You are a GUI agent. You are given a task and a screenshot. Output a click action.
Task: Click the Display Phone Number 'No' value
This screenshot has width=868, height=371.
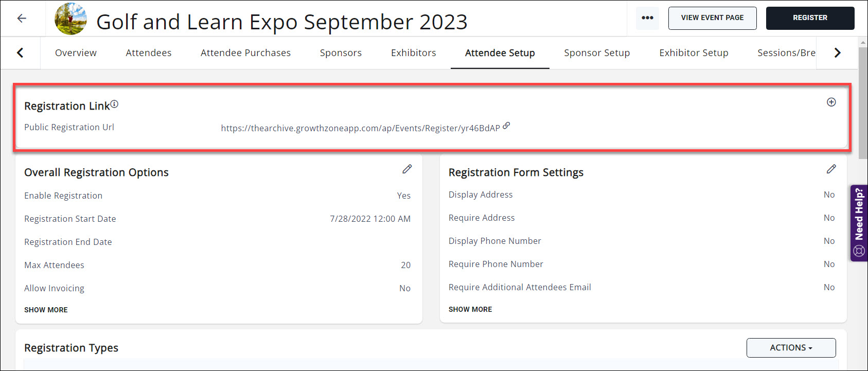829,241
